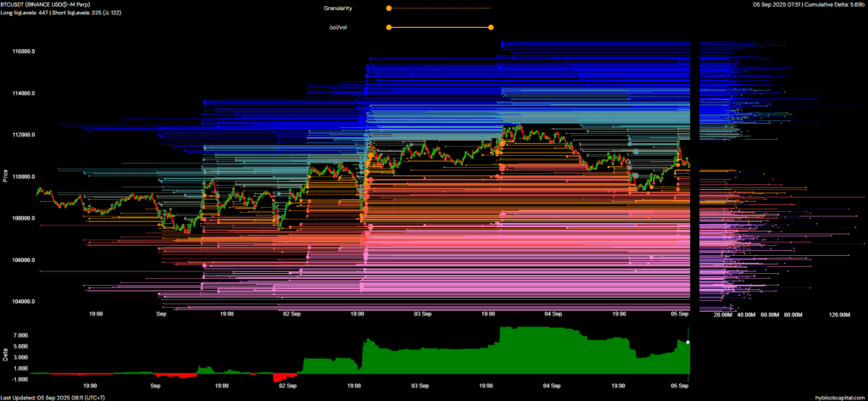This screenshot has height=401, width=868.
Task: Click the 104000.0 price axis label
Action: point(21,302)
